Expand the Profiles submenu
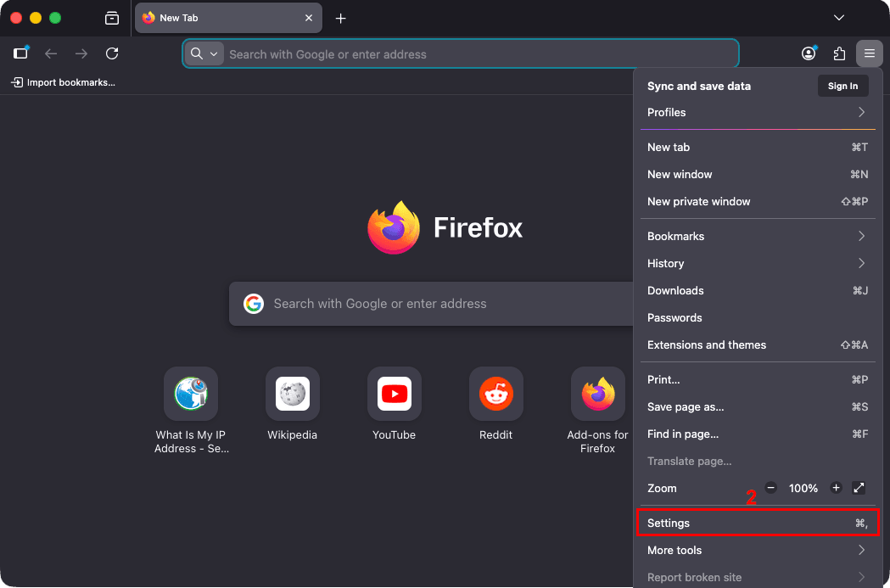This screenshot has height=588, width=890. 758,112
